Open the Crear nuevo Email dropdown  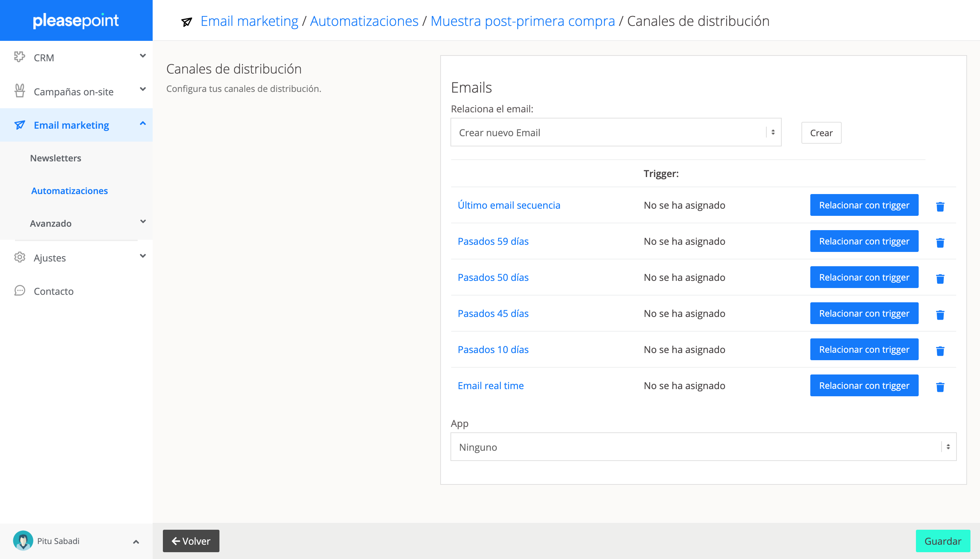click(x=615, y=132)
